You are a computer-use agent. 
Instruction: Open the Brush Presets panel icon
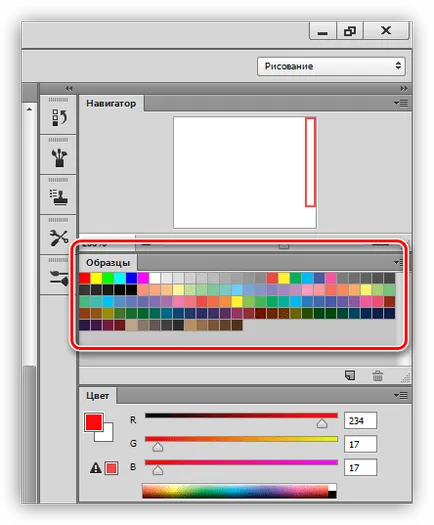(x=59, y=157)
